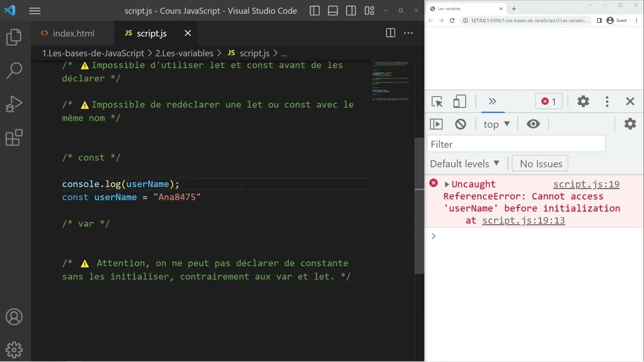Screen dimensions: 644x362
Task: Close the DevTools panel
Action: pyautogui.click(x=630, y=102)
